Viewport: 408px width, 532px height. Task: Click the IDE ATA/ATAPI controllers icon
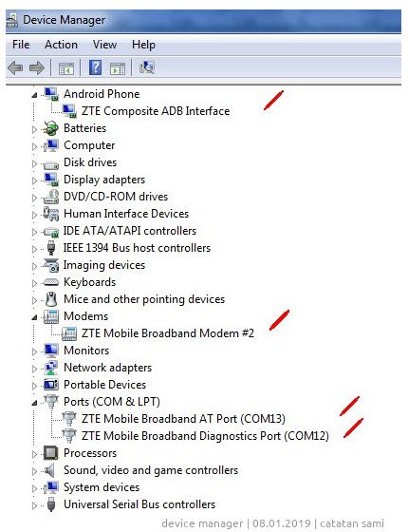(x=51, y=232)
